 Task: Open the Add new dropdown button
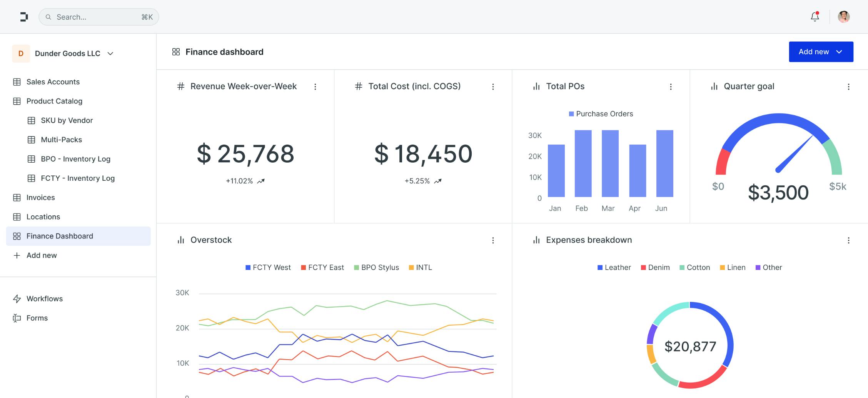[x=821, y=52]
